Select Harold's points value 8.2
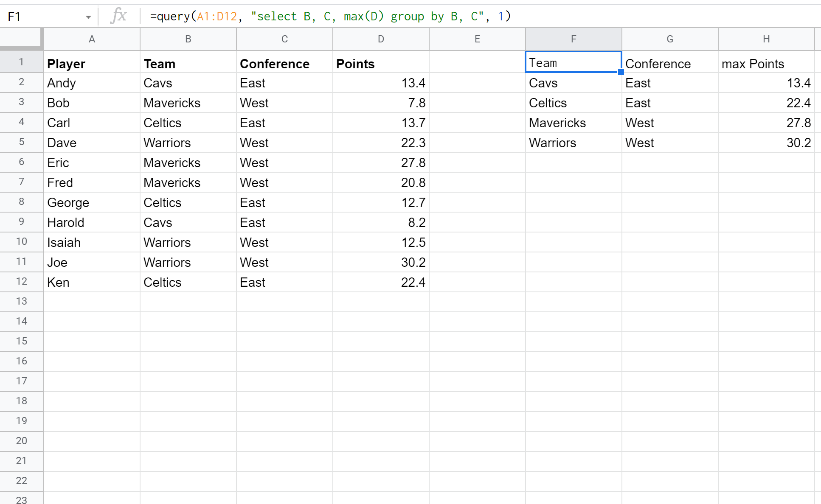Image resolution: width=821 pixels, height=504 pixels. click(381, 223)
